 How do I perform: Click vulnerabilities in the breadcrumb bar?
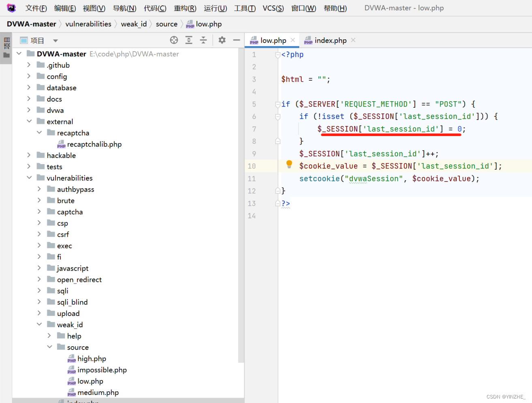[88, 24]
